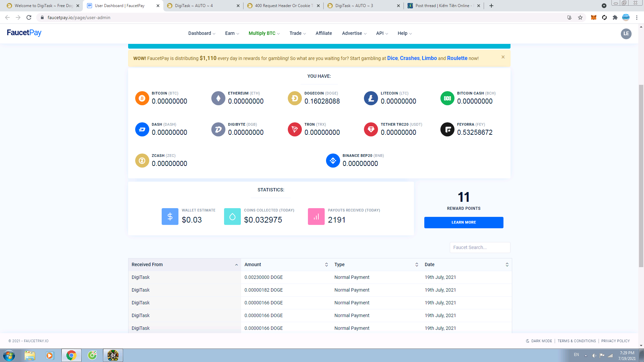This screenshot has width=644, height=362.
Task: Open the Roulette game link
Action: [457, 58]
